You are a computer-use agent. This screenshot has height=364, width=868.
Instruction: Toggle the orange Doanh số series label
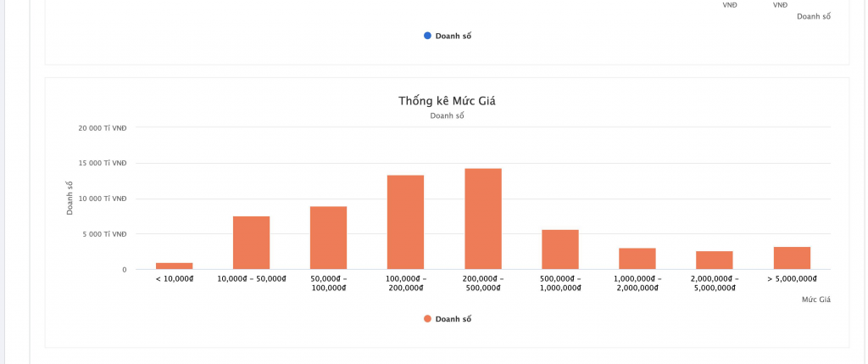click(x=453, y=319)
